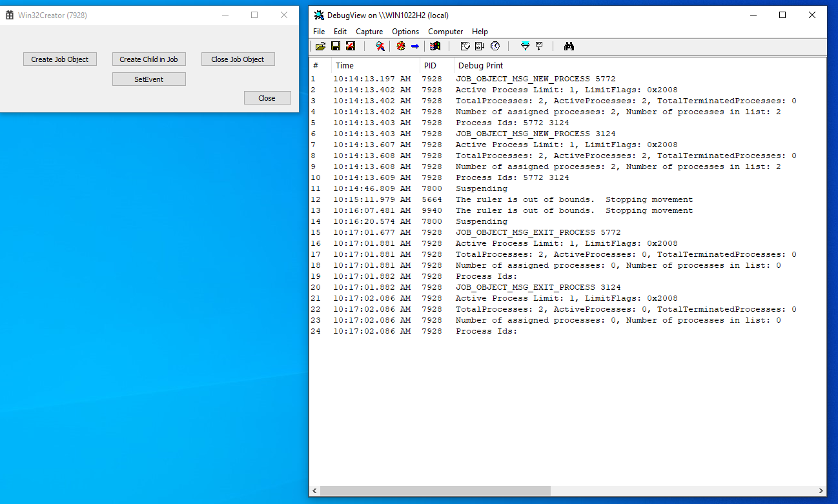Open the Filter/Highlight funnel icon
838x504 pixels.
tap(525, 46)
